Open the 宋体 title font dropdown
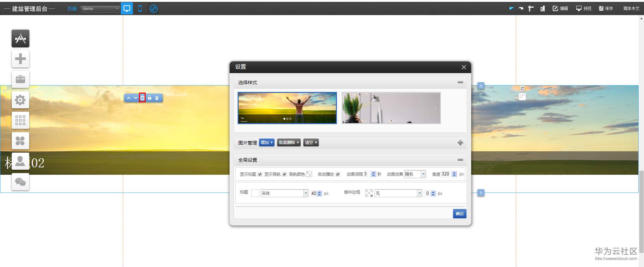644x267 pixels. coord(284,193)
